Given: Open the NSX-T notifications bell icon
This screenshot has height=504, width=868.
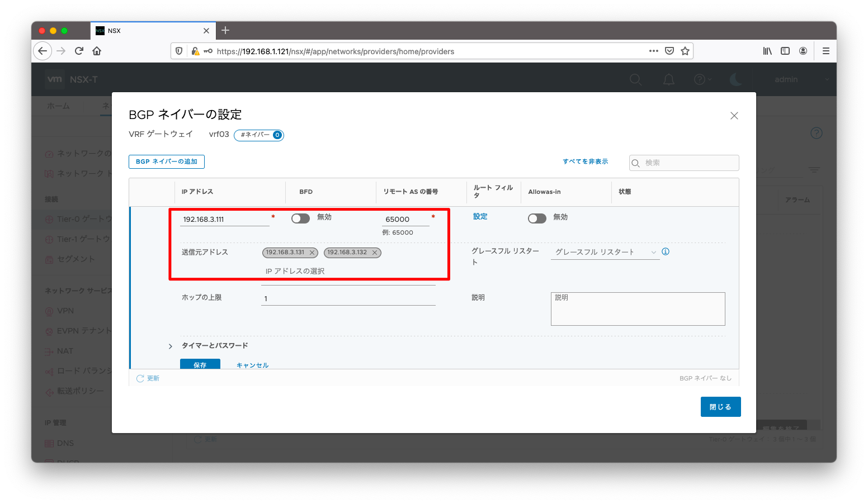Looking at the screenshot, I should [669, 79].
